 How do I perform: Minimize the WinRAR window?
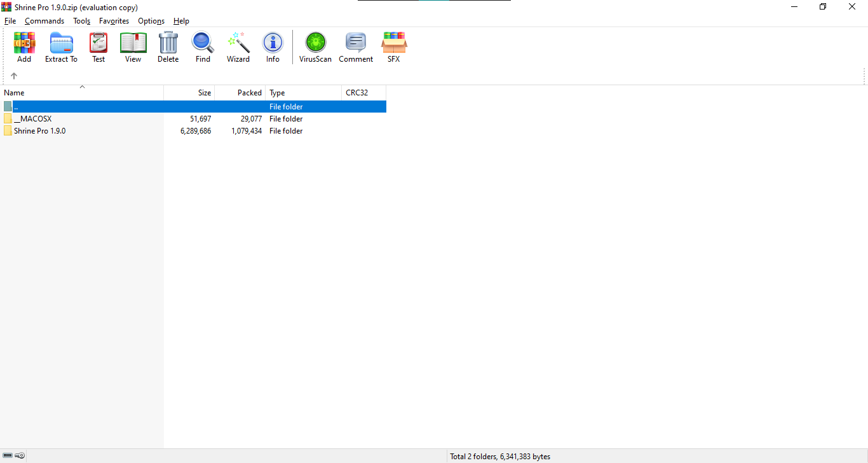pyautogui.click(x=794, y=7)
